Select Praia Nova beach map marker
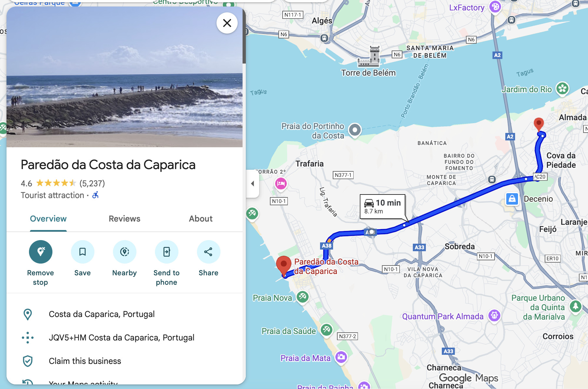The image size is (588, 389). coord(303,297)
